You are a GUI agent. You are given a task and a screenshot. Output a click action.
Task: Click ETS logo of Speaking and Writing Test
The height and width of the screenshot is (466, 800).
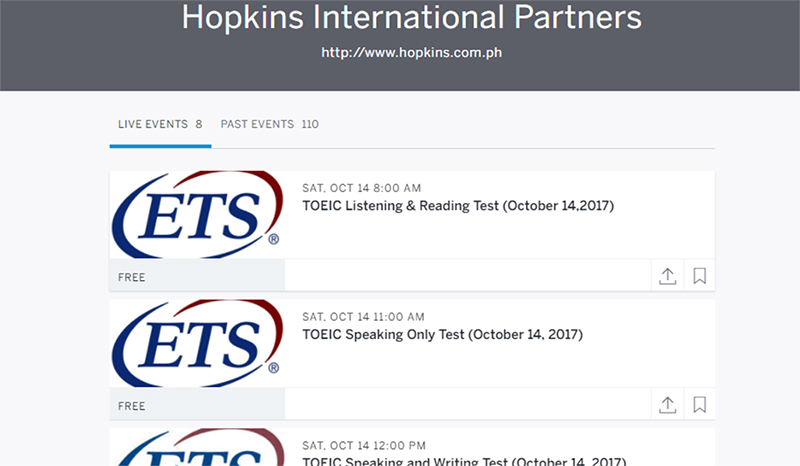(197, 447)
